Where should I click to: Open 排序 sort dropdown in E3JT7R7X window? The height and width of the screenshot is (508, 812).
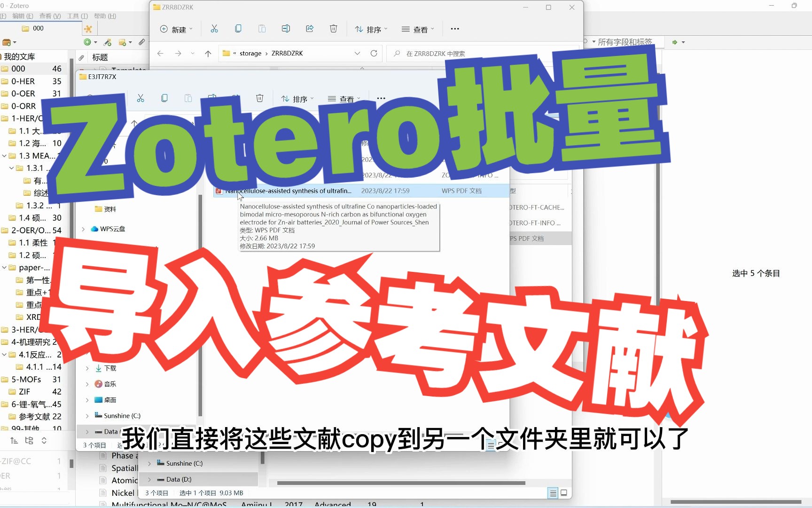[x=297, y=99]
